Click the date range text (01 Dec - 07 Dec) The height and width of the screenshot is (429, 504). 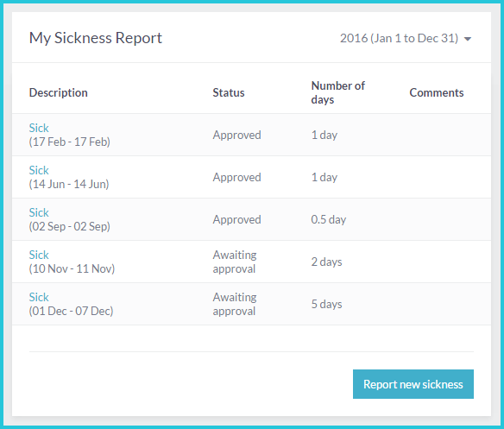[x=71, y=311]
